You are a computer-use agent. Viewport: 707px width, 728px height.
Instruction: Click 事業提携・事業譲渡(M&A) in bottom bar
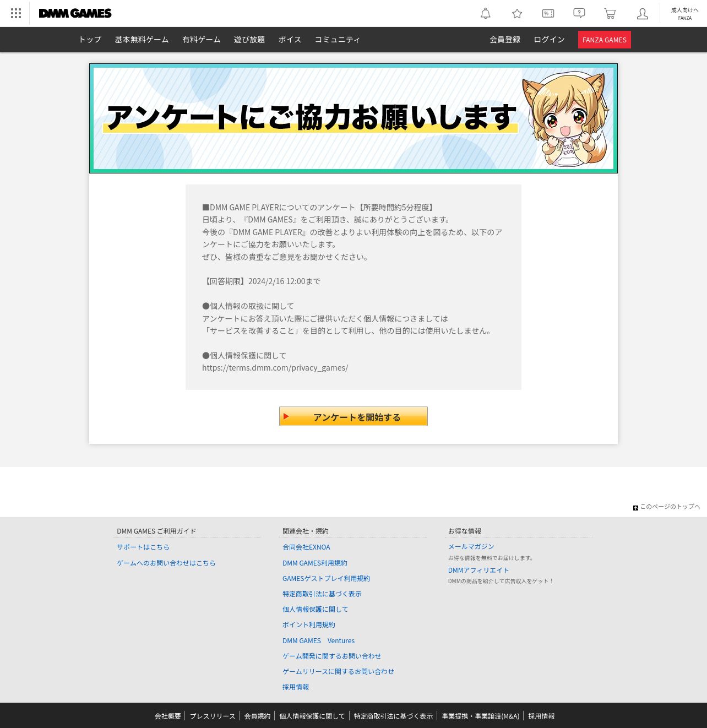pos(481,716)
